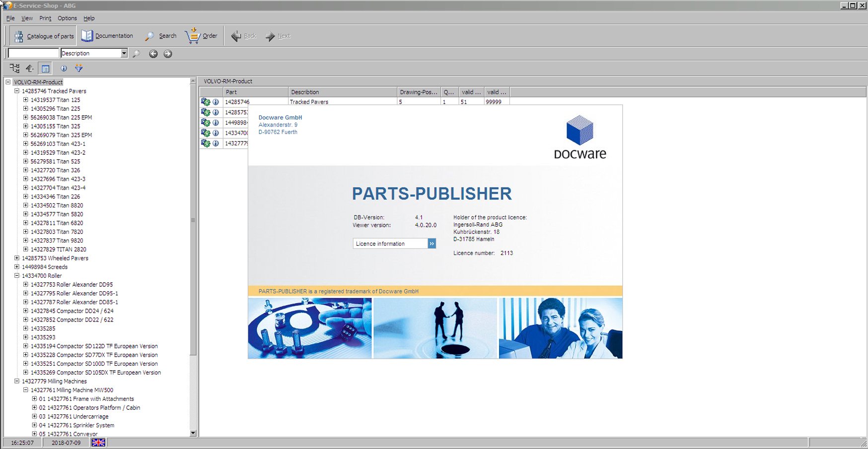
Task: Open the Catalogue of parts view
Action: (44, 36)
